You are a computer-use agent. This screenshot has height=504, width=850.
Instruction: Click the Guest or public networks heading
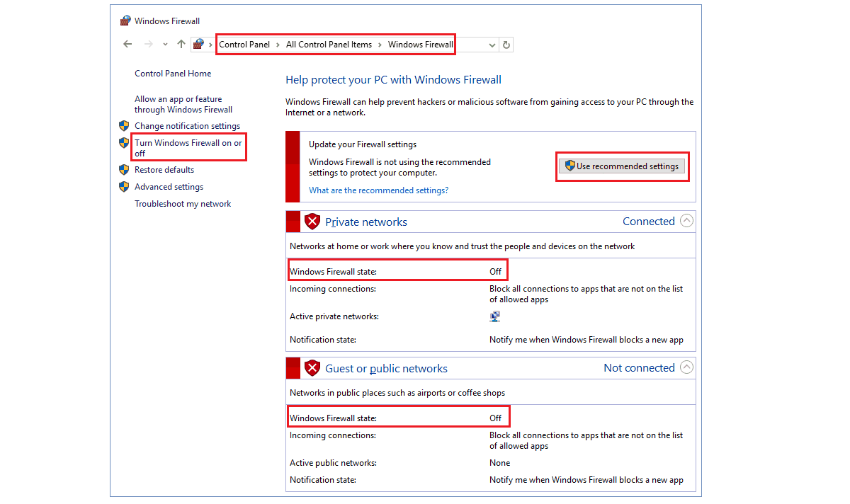(386, 368)
